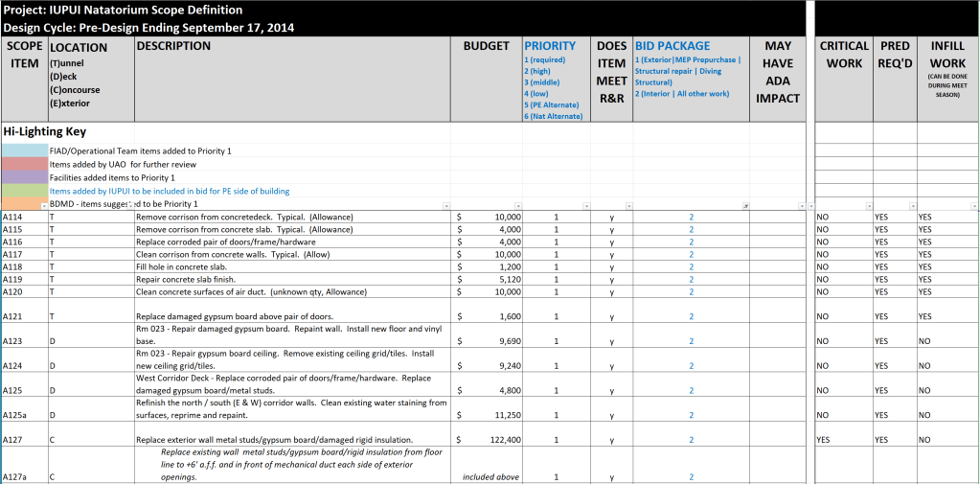The width and height of the screenshot is (980, 484).
Task: Open the Description column filter dropdown
Action: [447, 206]
